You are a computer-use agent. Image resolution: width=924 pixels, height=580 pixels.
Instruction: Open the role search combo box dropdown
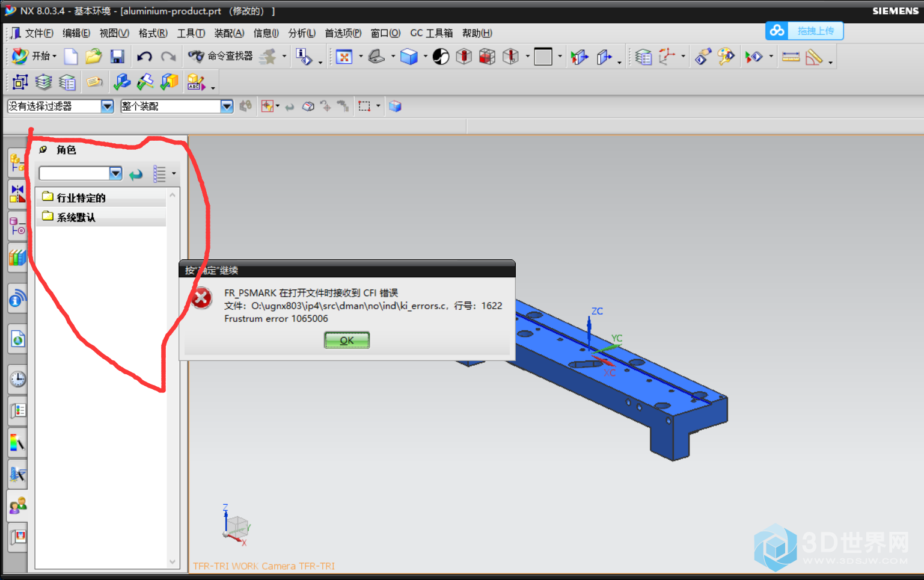[x=115, y=174]
